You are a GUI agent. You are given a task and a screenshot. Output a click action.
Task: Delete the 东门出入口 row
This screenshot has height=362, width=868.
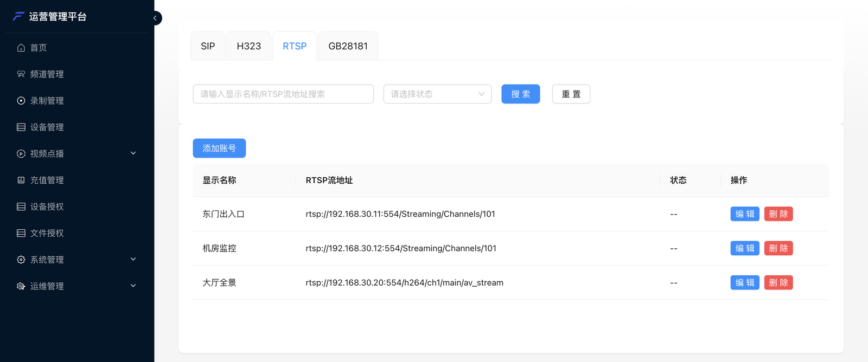(x=778, y=214)
